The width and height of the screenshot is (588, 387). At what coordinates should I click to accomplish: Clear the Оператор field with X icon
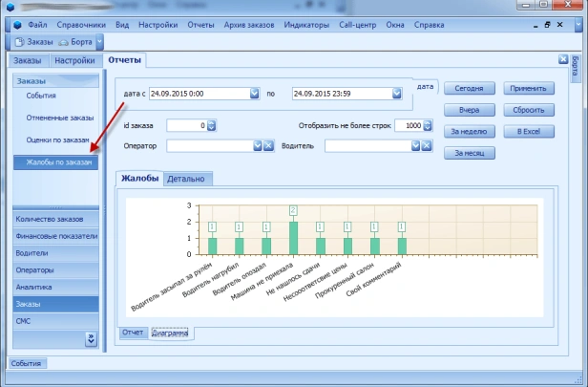tap(268, 146)
